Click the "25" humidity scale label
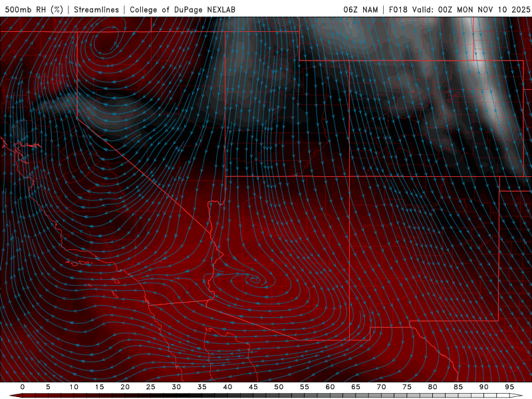The image size is (532, 399). 151,387
